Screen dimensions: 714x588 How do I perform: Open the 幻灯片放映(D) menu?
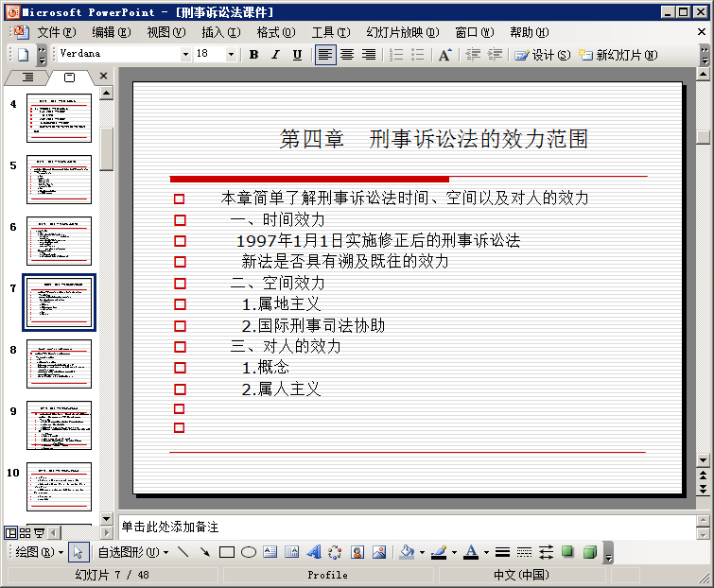pyautogui.click(x=403, y=32)
